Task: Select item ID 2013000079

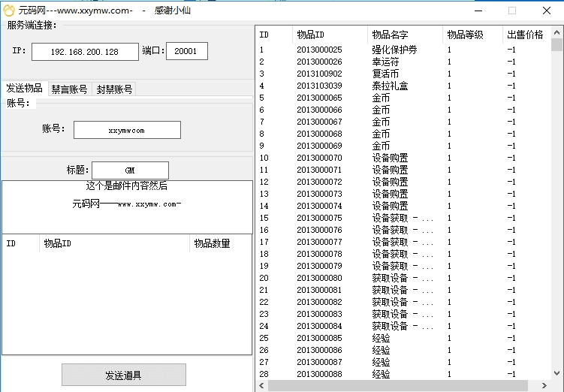Action: (319, 266)
